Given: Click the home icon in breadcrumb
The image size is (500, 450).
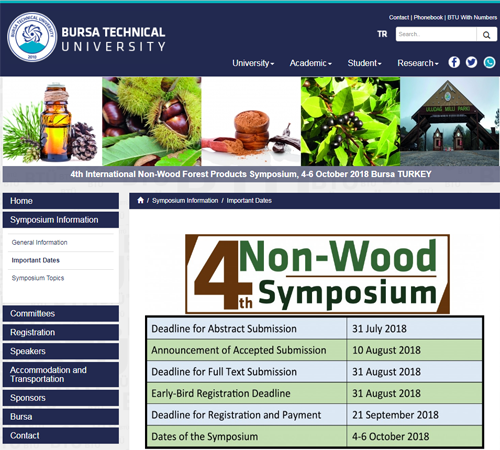Looking at the screenshot, I should tap(140, 200).
